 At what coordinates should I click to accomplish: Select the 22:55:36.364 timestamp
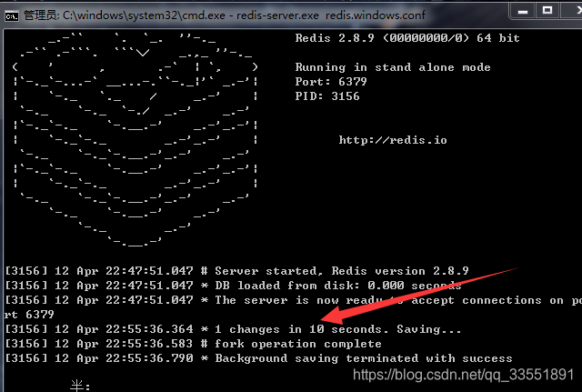(x=149, y=329)
